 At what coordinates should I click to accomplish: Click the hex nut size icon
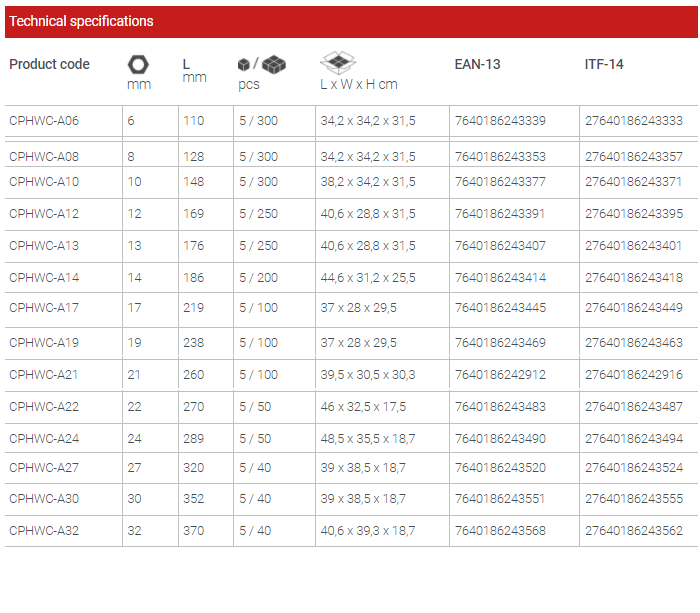138,64
